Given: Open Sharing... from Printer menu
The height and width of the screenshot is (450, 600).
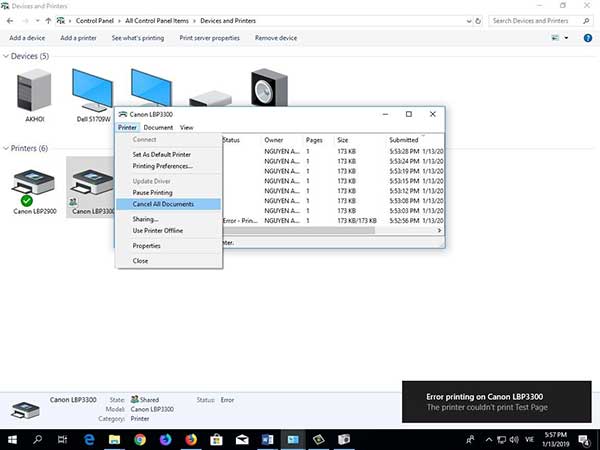Looking at the screenshot, I should [168, 219].
